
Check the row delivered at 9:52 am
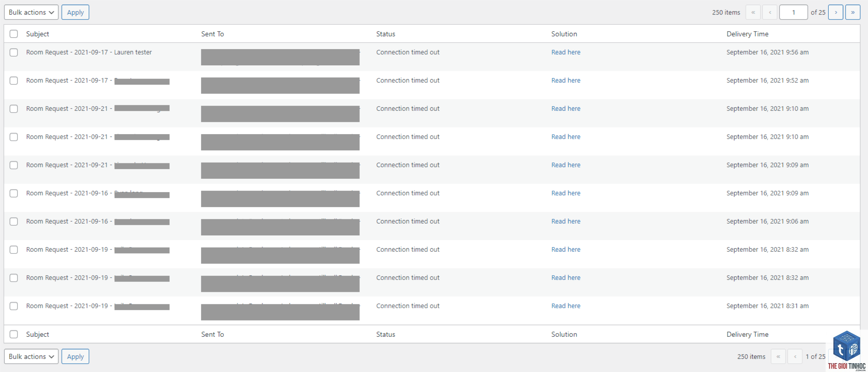14,81
